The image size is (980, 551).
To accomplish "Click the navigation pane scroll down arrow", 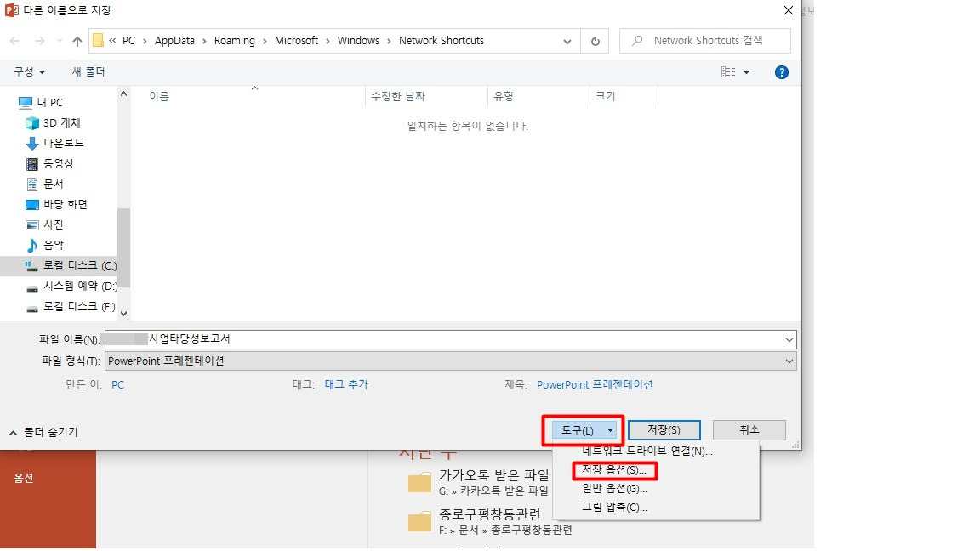I will (x=123, y=314).
